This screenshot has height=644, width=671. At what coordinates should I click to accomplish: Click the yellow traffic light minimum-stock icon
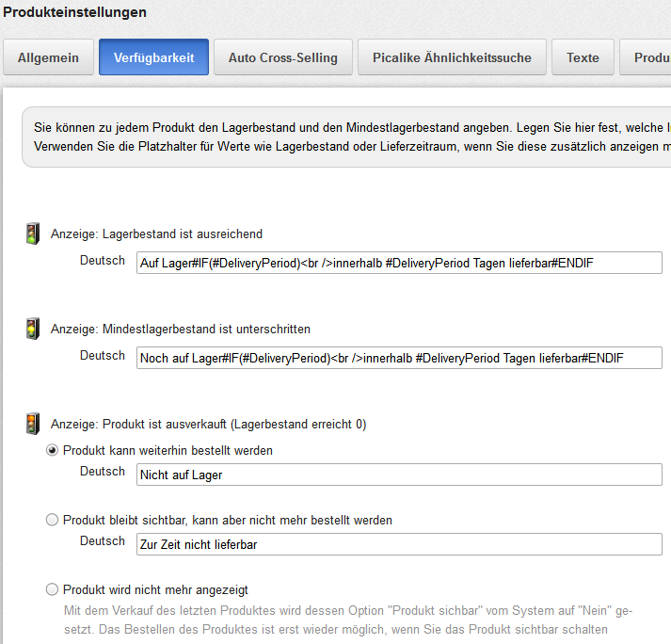tap(33, 329)
